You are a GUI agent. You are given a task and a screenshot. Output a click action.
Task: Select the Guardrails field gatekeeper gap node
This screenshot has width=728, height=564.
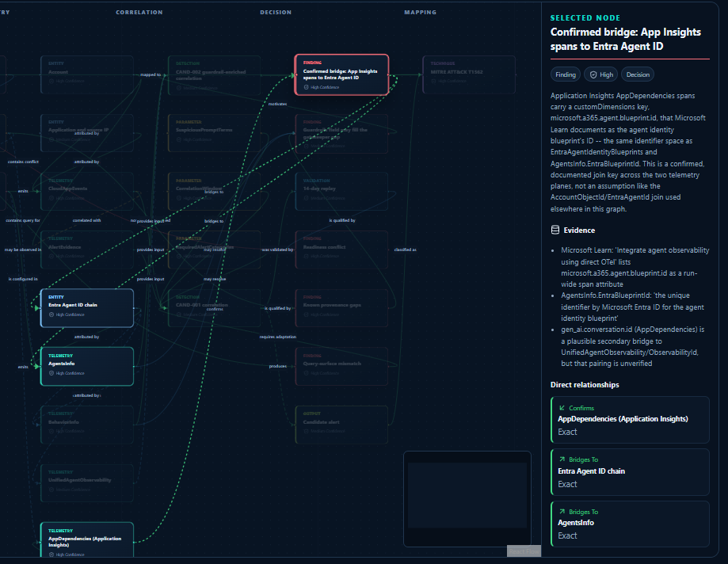pos(341,134)
